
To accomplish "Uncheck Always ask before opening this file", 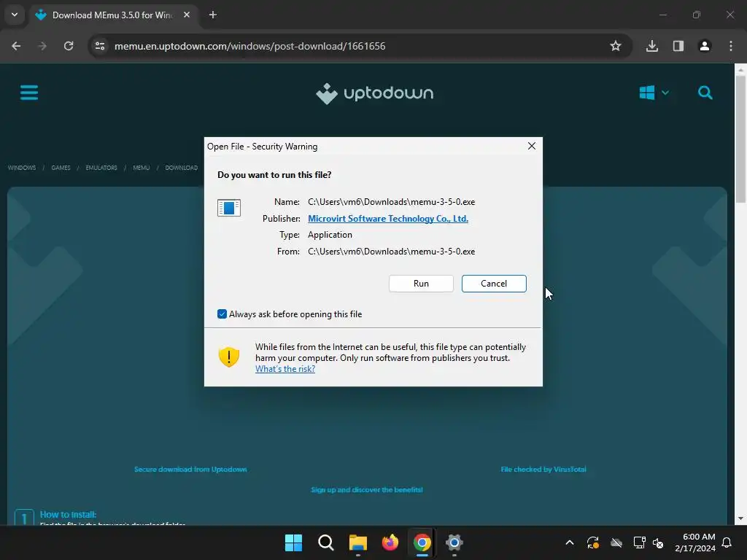I will click(222, 314).
